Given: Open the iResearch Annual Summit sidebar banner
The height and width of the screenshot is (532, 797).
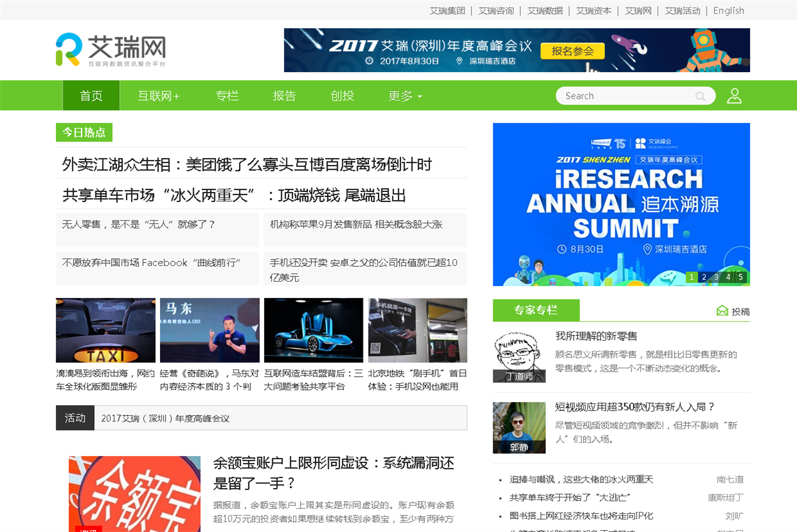Looking at the screenshot, I should tap(621, 205).
